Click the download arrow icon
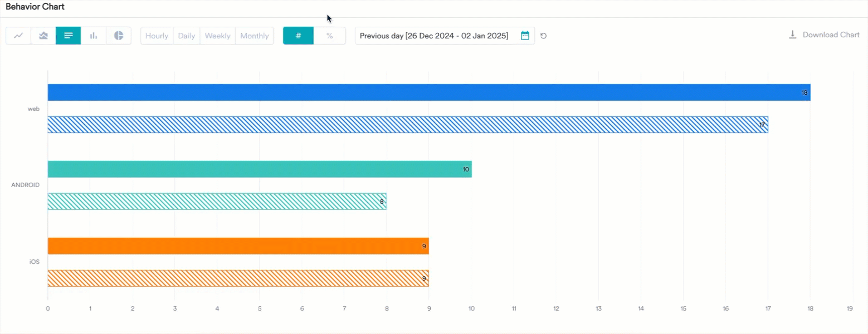Screen dimensions: 868x334 pos(792,35)
